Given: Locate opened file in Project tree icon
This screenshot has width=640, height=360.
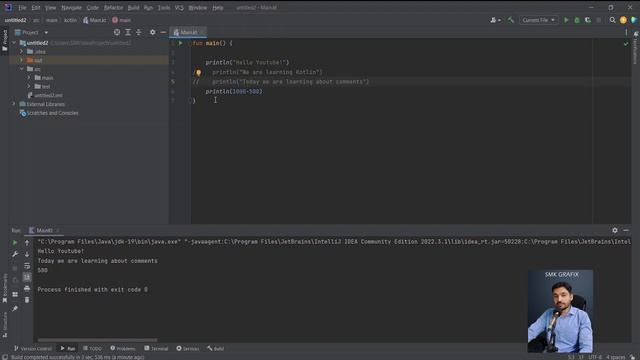Looking at the screenshot, I should click(117, 32).
